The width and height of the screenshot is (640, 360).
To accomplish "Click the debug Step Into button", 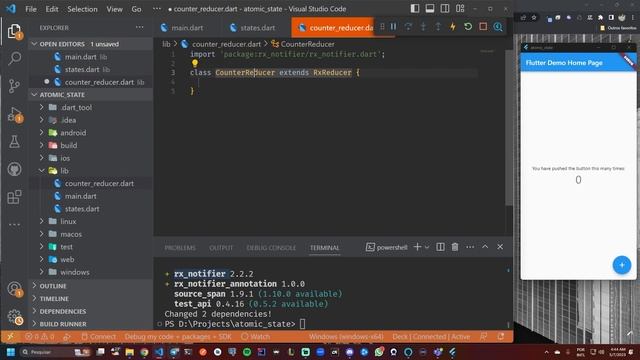I will pyautogui.click(x=423, y=27).
